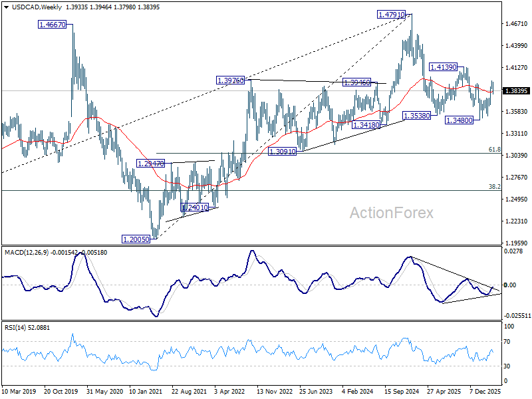Click the dropdown triangle beside USDCAD,Weekly

(7, 7)
